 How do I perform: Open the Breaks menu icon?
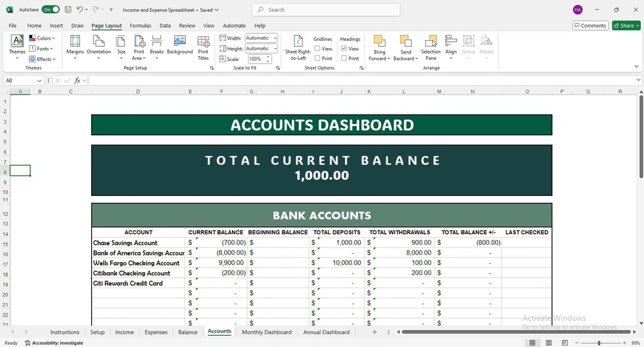tap(157, 41)
